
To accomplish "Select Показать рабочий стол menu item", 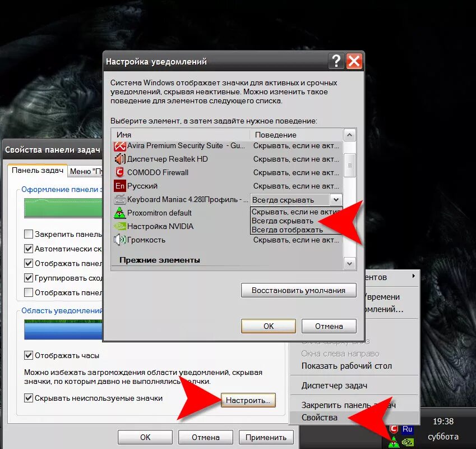I will coord(354,366).
